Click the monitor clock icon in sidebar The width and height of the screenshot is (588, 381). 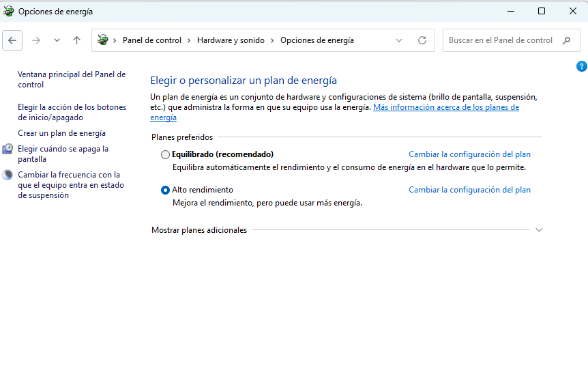[8, 149]
